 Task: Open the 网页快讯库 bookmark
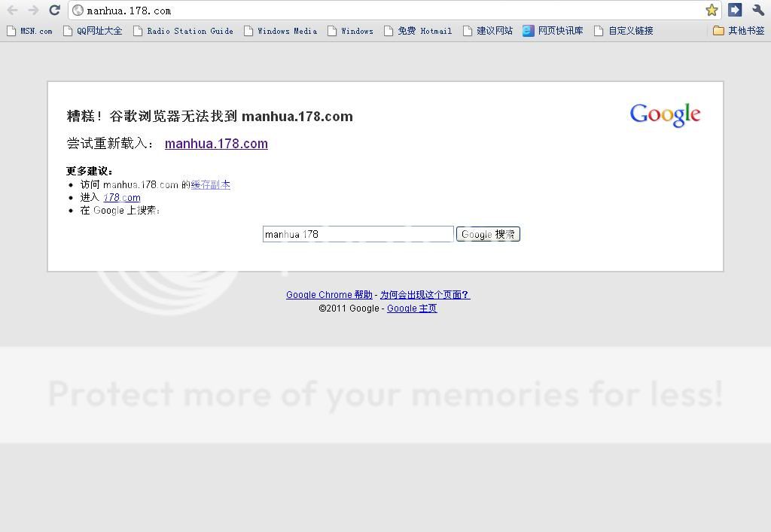click(x=553, y=31)
